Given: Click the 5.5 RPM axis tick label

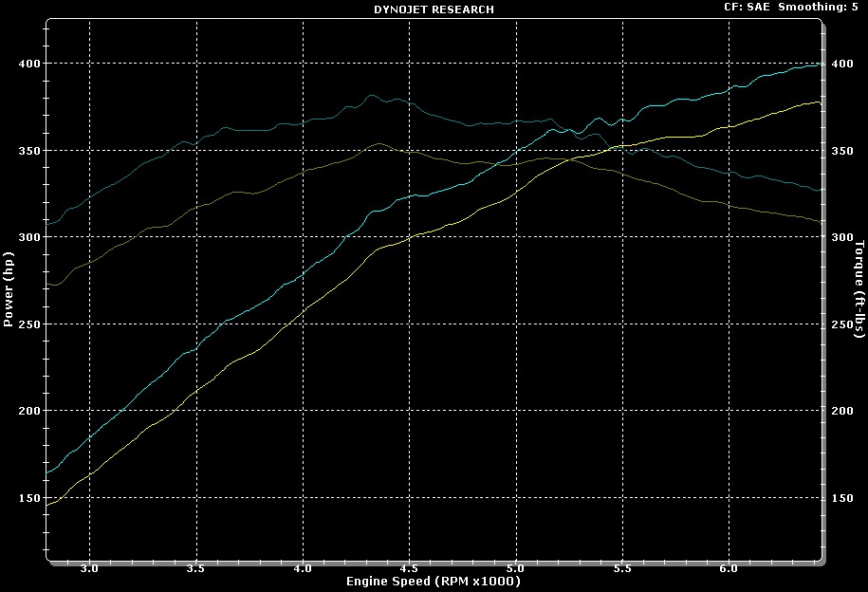Looking at the screenshot, I should [x=622, y=569].
